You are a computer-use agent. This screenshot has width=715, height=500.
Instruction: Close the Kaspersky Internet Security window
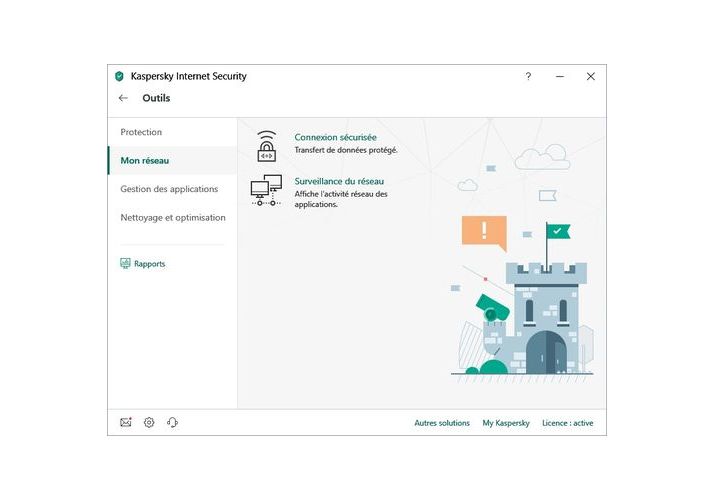(x=590, y=76)
